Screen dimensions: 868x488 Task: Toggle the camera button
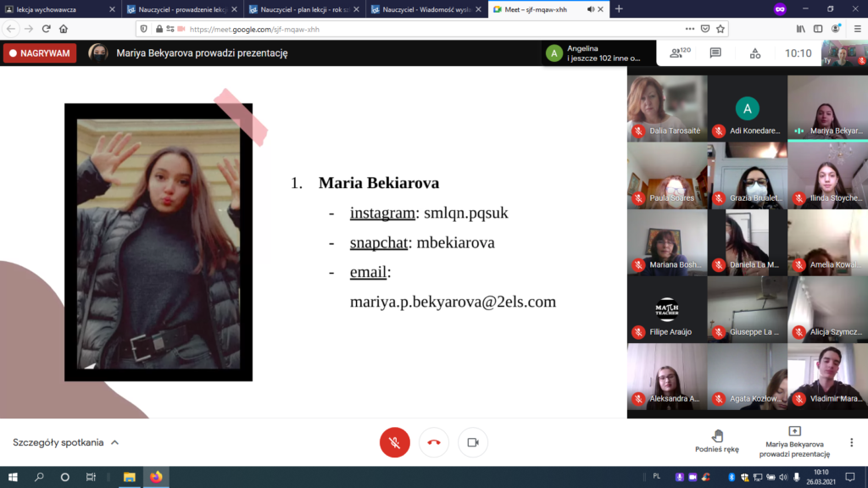pyautogui.click(x=473, y=442)
